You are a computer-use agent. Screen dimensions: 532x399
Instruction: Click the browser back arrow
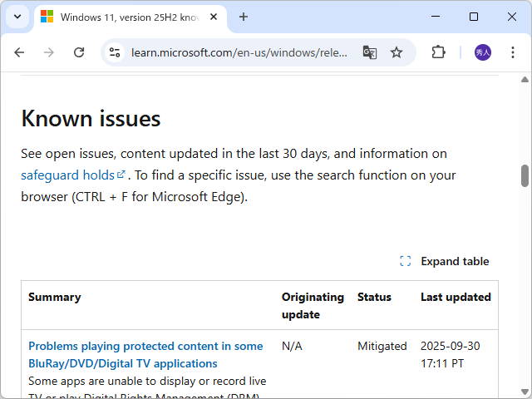pyautogui.click(x=19, y=52)
